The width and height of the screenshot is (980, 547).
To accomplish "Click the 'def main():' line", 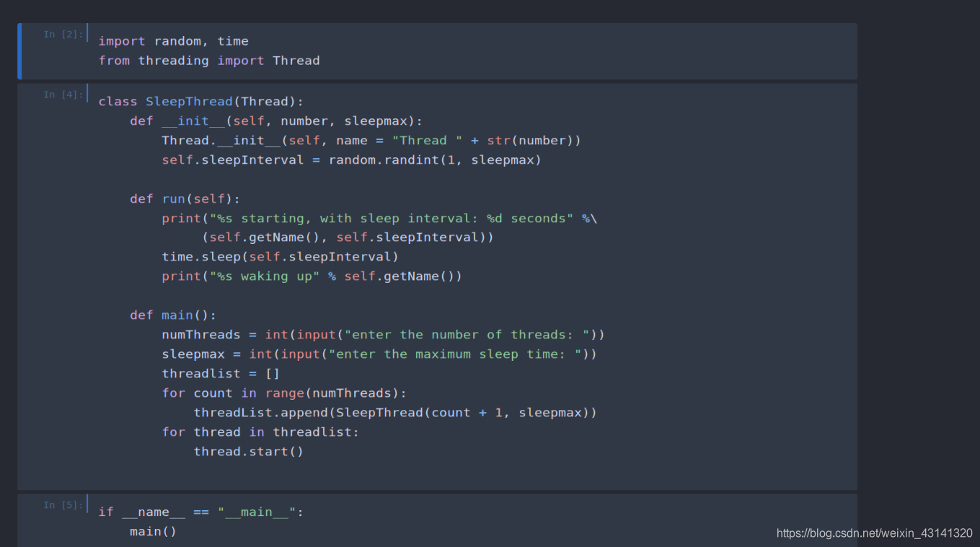I will click(x=173, y=315).
